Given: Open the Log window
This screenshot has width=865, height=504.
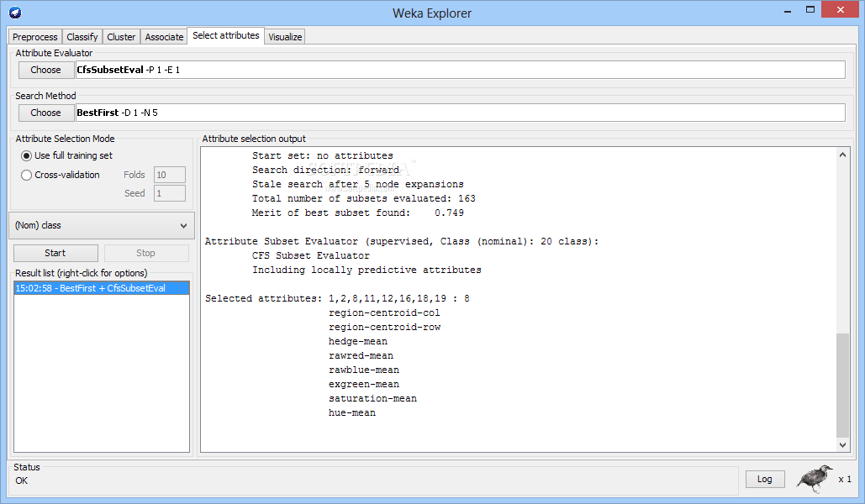Looking at the screenshot, I should tap(765, 479).
